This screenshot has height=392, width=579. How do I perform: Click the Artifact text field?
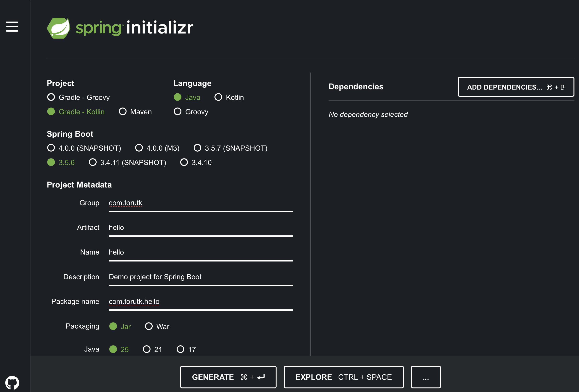click(200, 228)
